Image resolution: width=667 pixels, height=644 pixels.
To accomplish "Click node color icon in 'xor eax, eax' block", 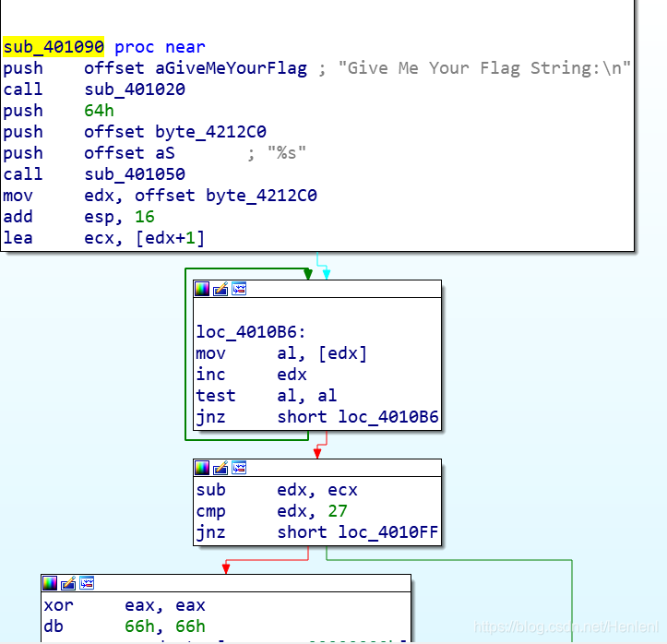I will 50,583.
